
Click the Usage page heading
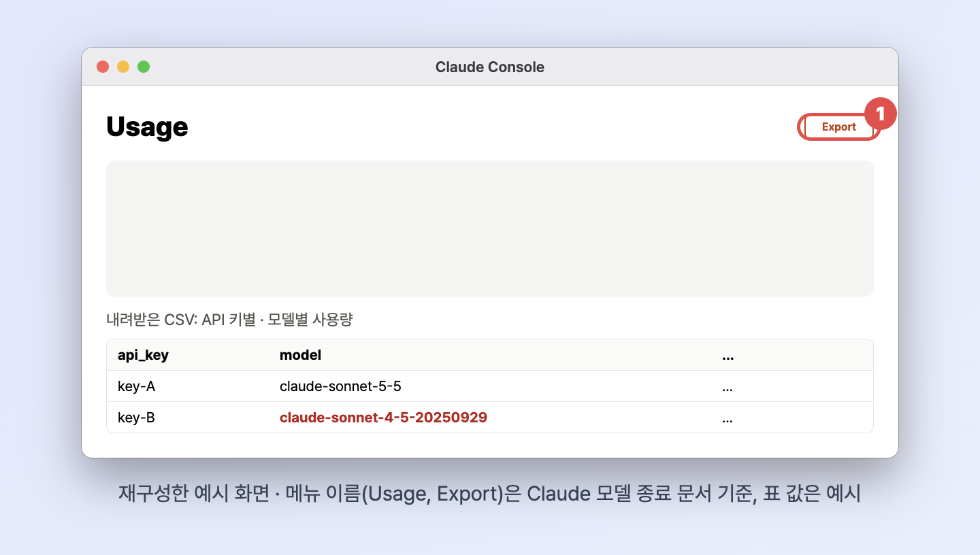point(147,127)
